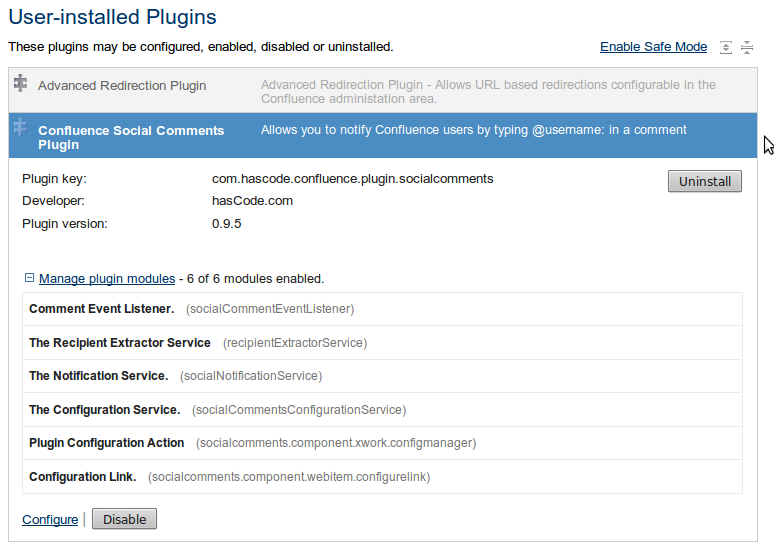Select Plugin Configuration Action module row

(382, 443)
